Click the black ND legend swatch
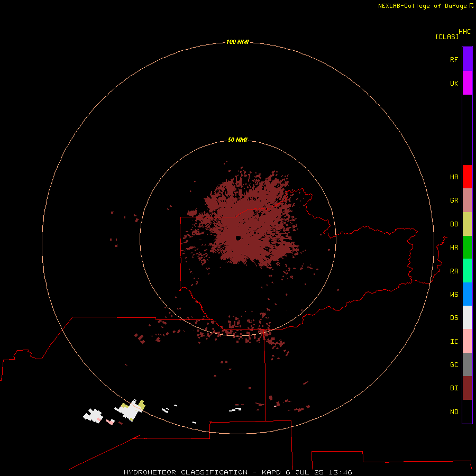The height and width of the screenshot is (476, 476). coord(467,411)
